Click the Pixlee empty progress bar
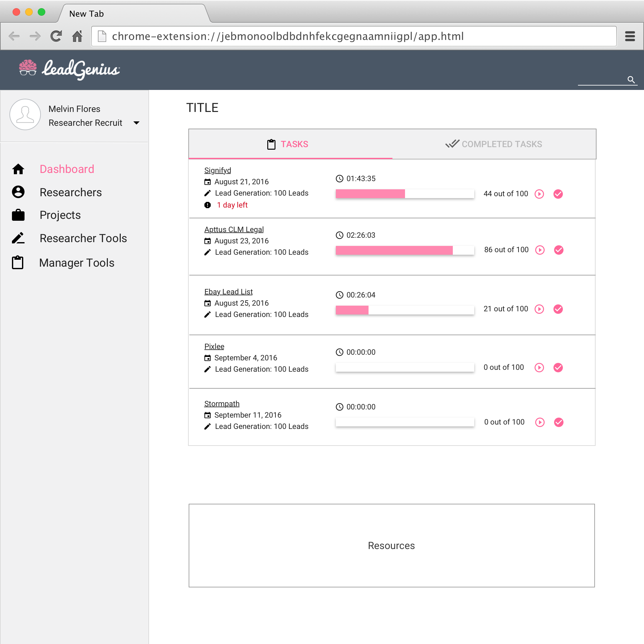Viewport: 644px width, 644px height. tap(405, 367)
